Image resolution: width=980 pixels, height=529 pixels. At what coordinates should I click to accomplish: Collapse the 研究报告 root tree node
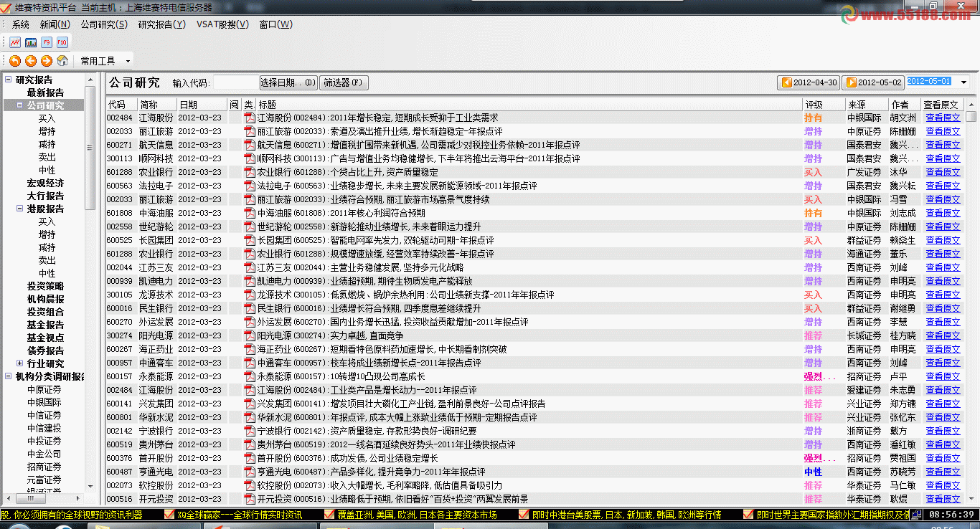point(9,80)
